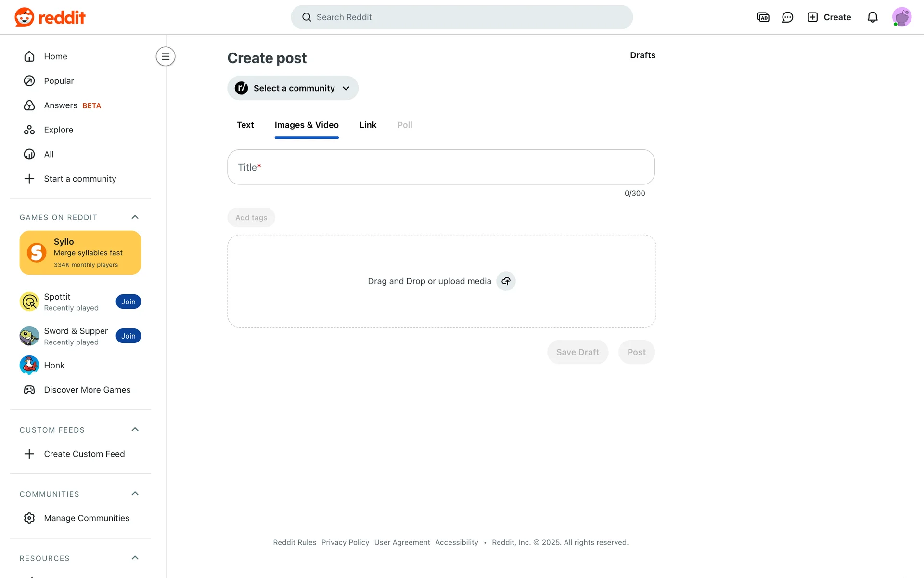Open the Syllo game card
The image size is (924, 578).
pyautogui.click(x=80, y=252)
